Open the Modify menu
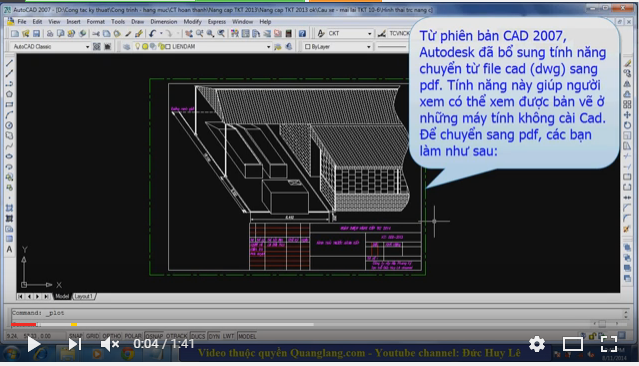This screenshot has height=366, width=639. 192,22
